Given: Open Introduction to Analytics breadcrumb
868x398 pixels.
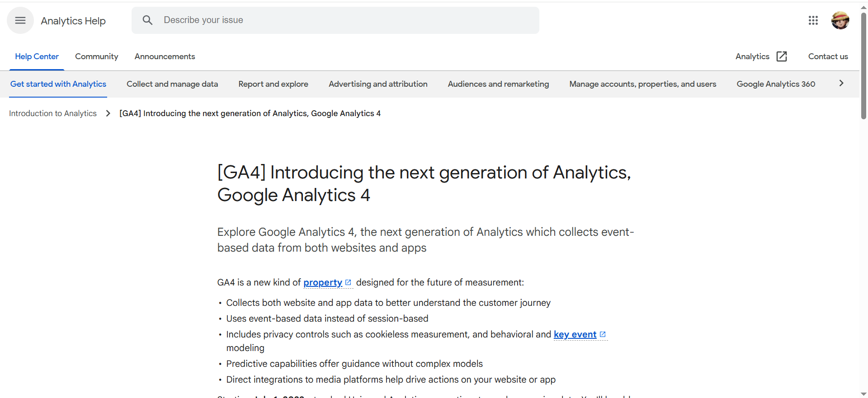Looking at the screenshot, I should point(53,113).
